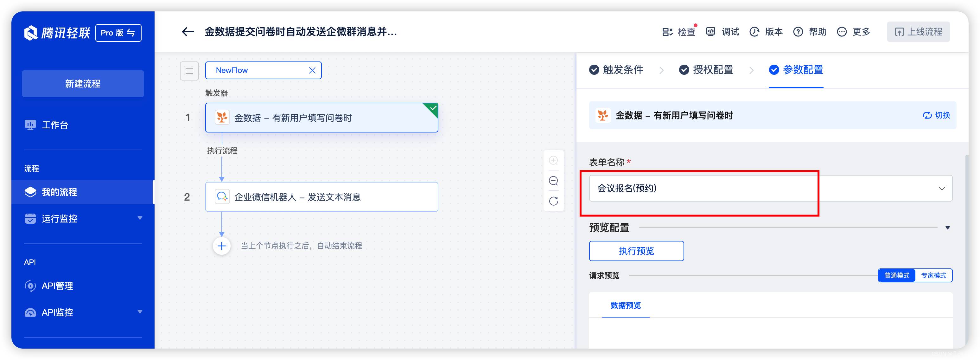Go back using the left arrow icon
The height and width of the screenshot is (360, 980).
pos(188,32)
